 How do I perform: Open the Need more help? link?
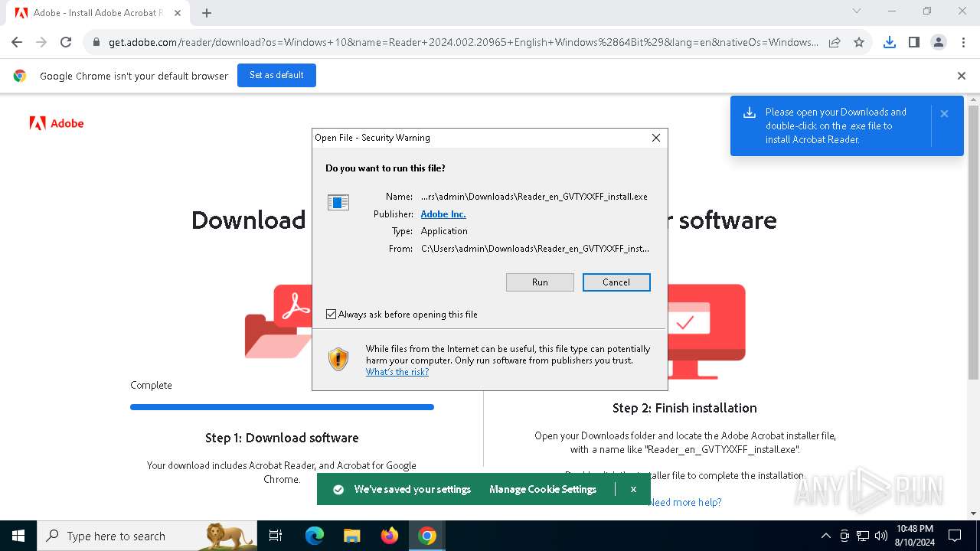(x=685, y=502)
